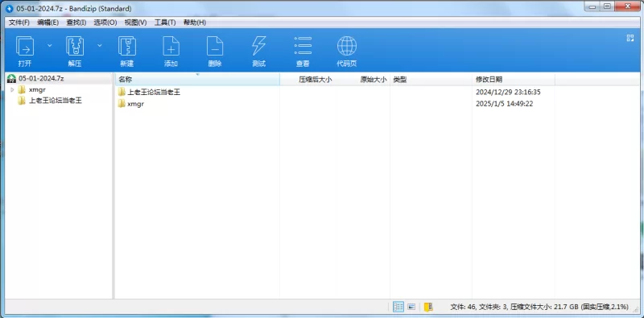
Task: Sort by the 名称 column header
Action: [197, 80]
